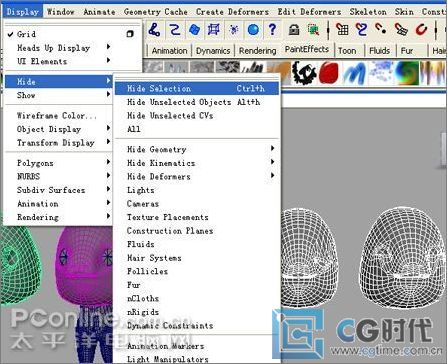Expand the Hide Geometry submenu arrow
This screenshot has width=447, height=364.
pos(273,148)
